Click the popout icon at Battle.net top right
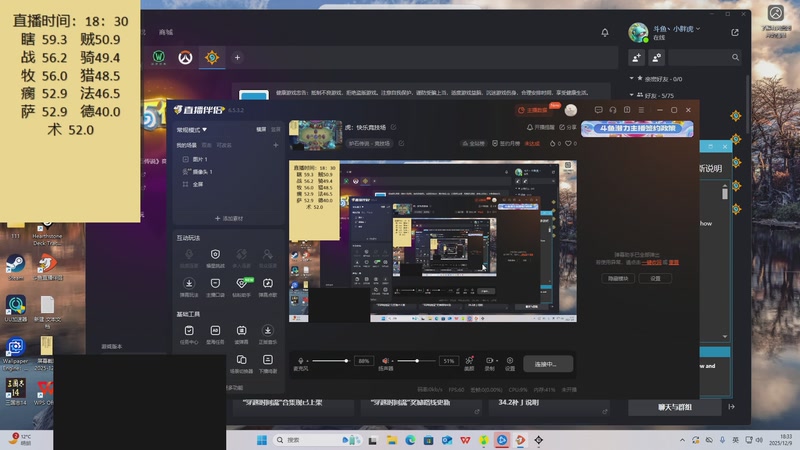This screenshot has height=450, width=800. coord(735,32)
